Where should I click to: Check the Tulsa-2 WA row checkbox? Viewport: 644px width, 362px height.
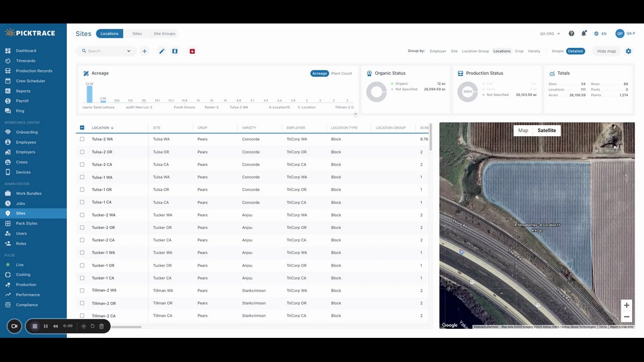[82, 139]
